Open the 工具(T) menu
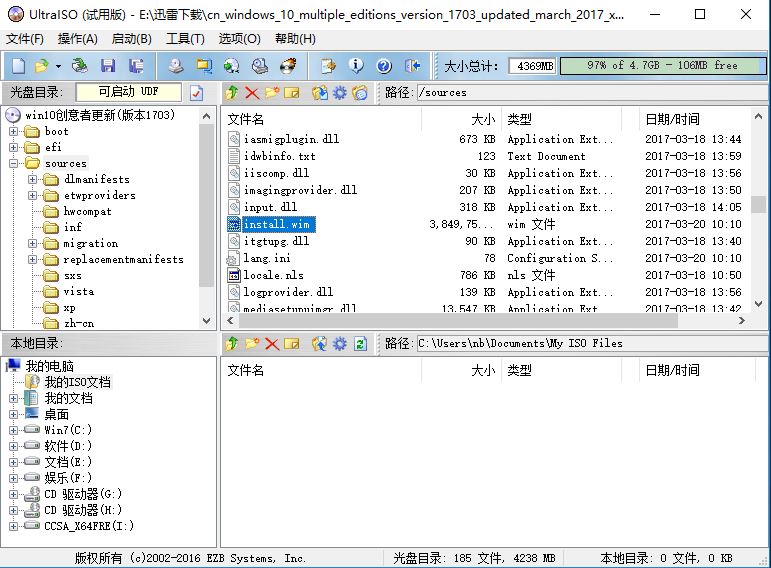This screenshot has height=568, width=771. tap(185, 38)
